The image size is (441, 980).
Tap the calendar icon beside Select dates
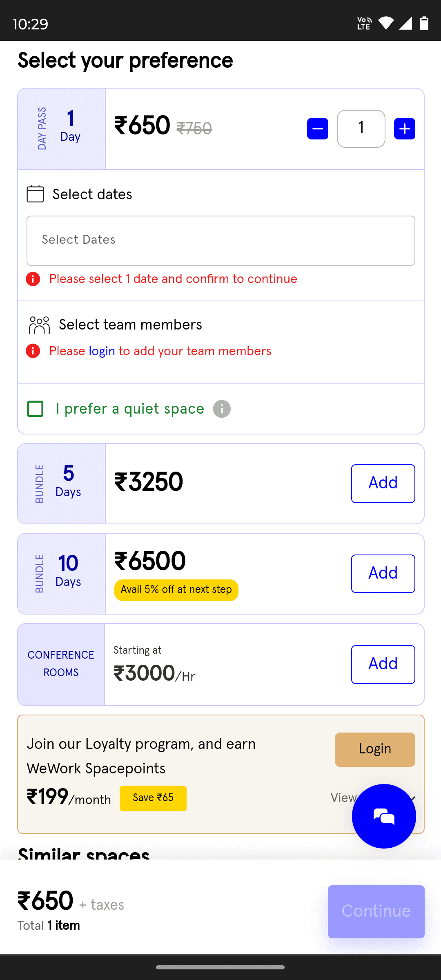click(x=36, y=194)
